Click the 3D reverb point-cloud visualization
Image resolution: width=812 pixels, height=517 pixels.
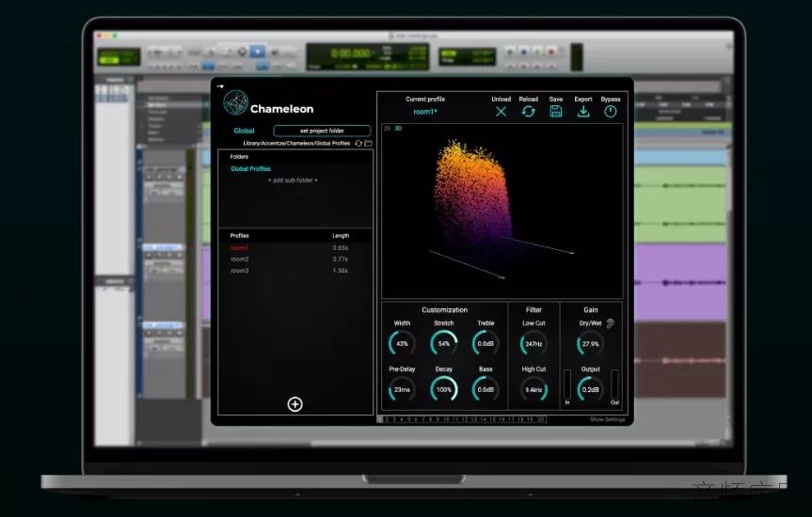pyautogui.click(x=502, y=211)
